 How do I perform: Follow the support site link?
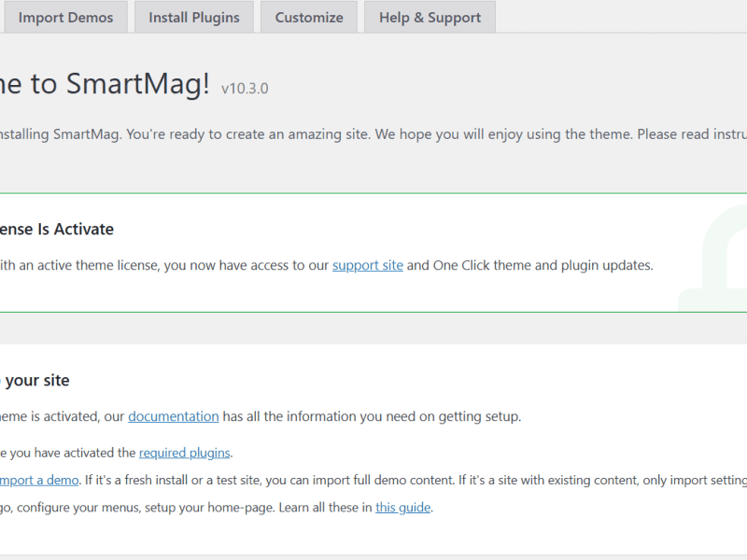point(367,265)
